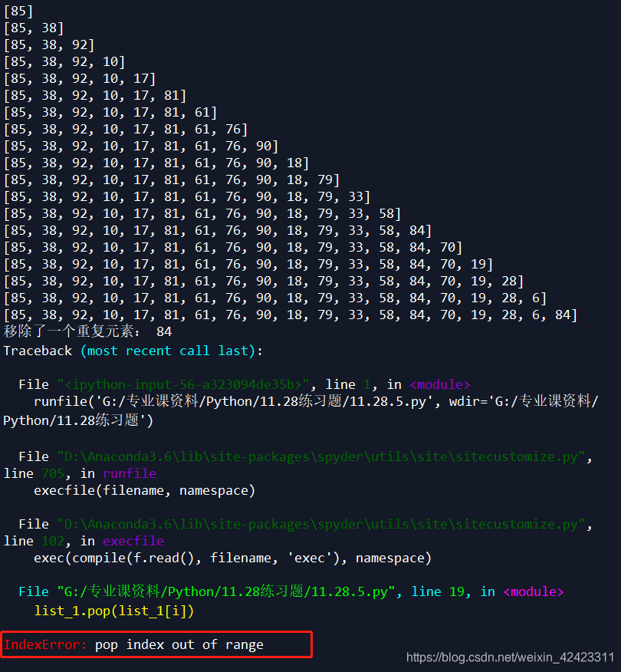621x672 pixels.
Task: Click the output line ending in '79]'
Action: pos(172,180)
